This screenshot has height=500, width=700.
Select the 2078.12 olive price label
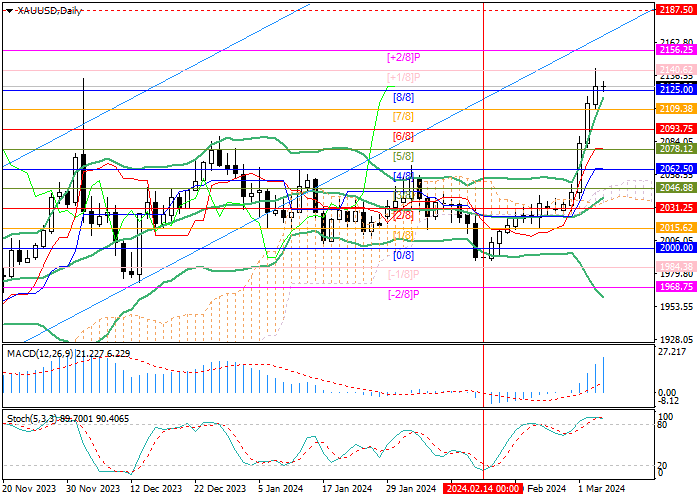click(x=676, y=148)
